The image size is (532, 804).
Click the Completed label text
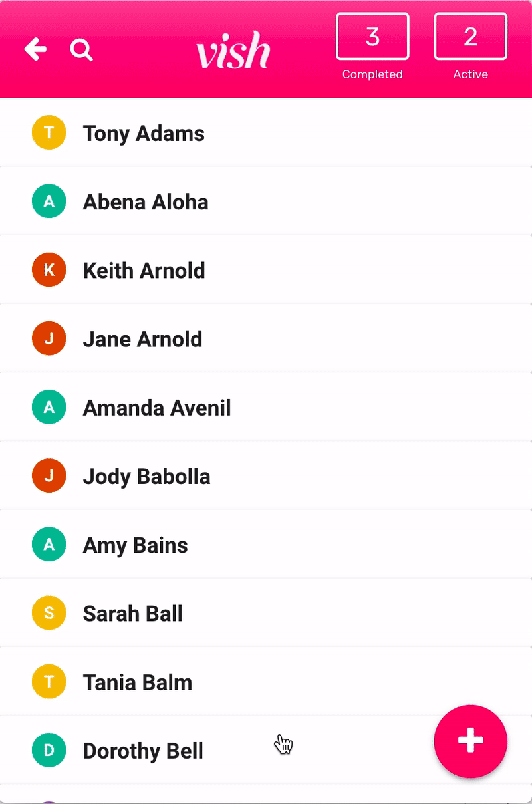(372, 74)
